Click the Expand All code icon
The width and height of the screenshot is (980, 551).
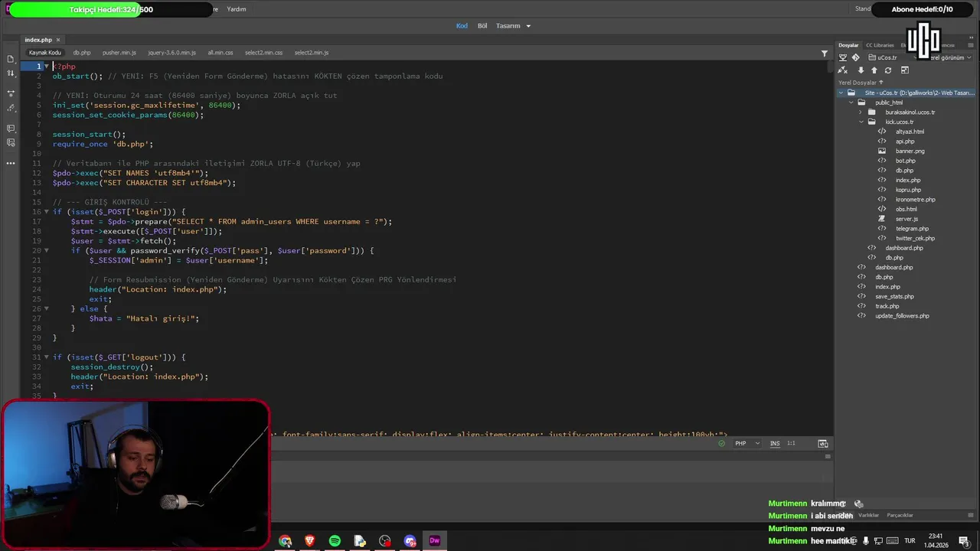(x=11, y=93)
